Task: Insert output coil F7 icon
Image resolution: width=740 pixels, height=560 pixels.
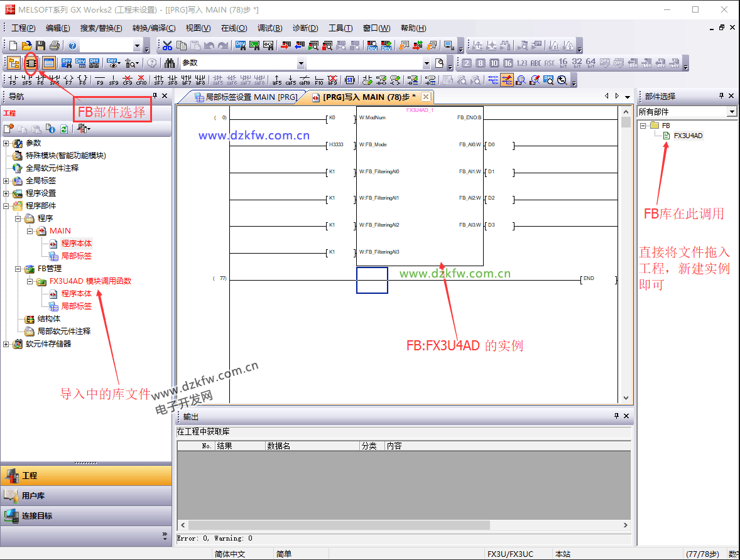Action: pyautogui.click(x=68, y=80)
